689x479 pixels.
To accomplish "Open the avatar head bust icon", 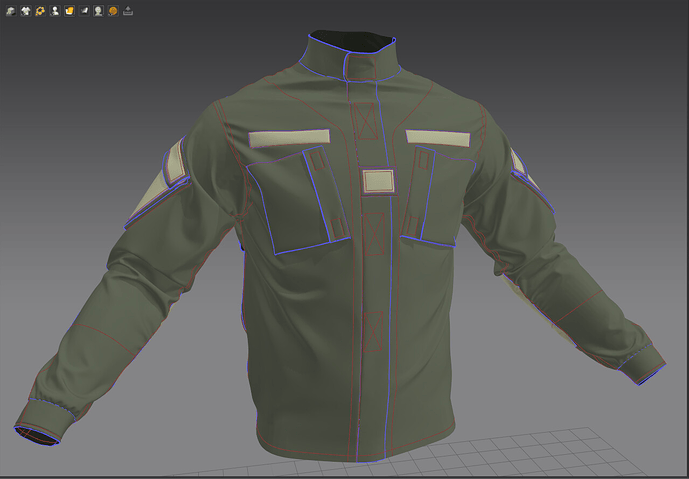I will pyautogui.click(x=98, y=11).
